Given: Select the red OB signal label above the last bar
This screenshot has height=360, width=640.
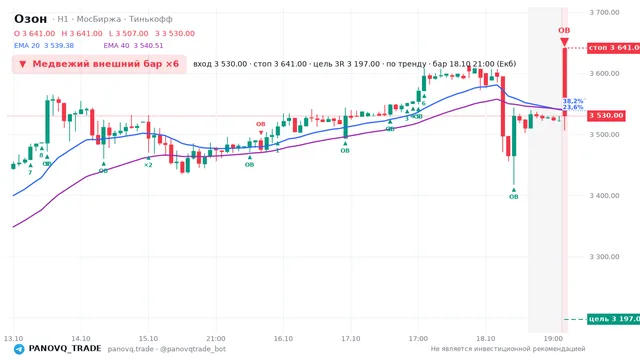Looking at the screenshot, I should tap(564, 31).
